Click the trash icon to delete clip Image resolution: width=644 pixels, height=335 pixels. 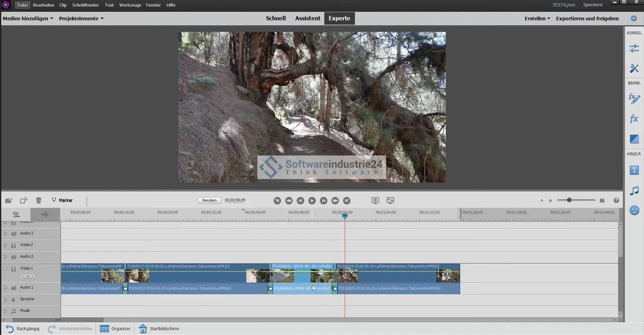tap(38, 200)
